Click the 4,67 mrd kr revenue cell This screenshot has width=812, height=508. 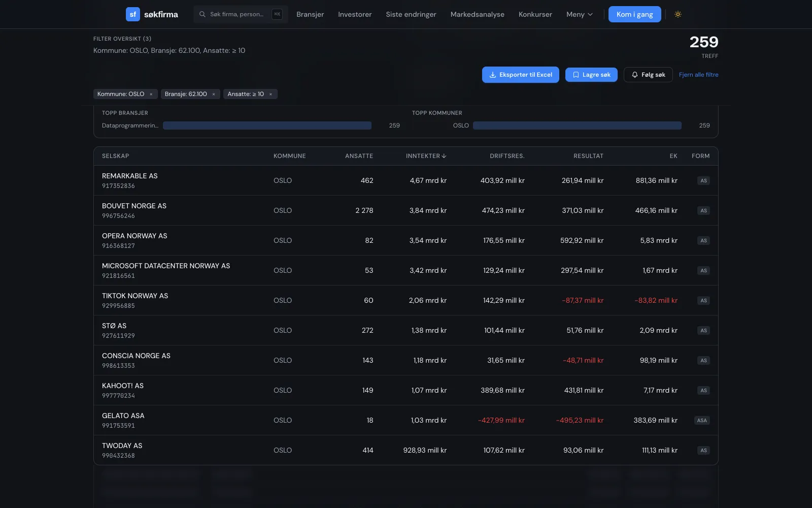[428, 180]
